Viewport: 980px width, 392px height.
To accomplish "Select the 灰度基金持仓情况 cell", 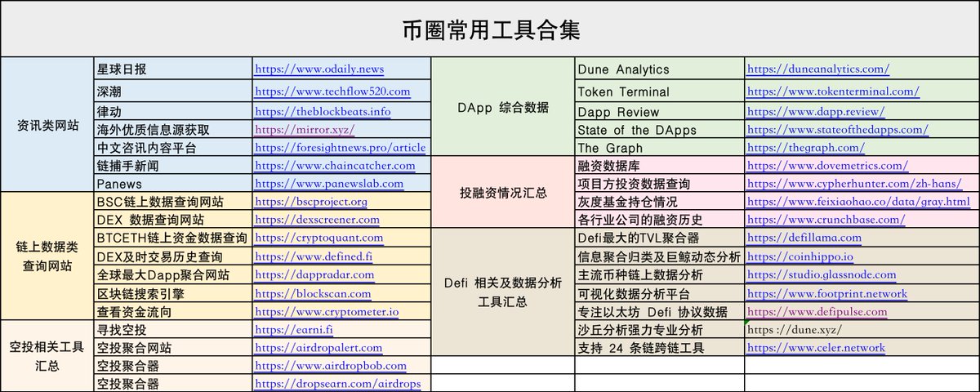I will coord(659,202).
